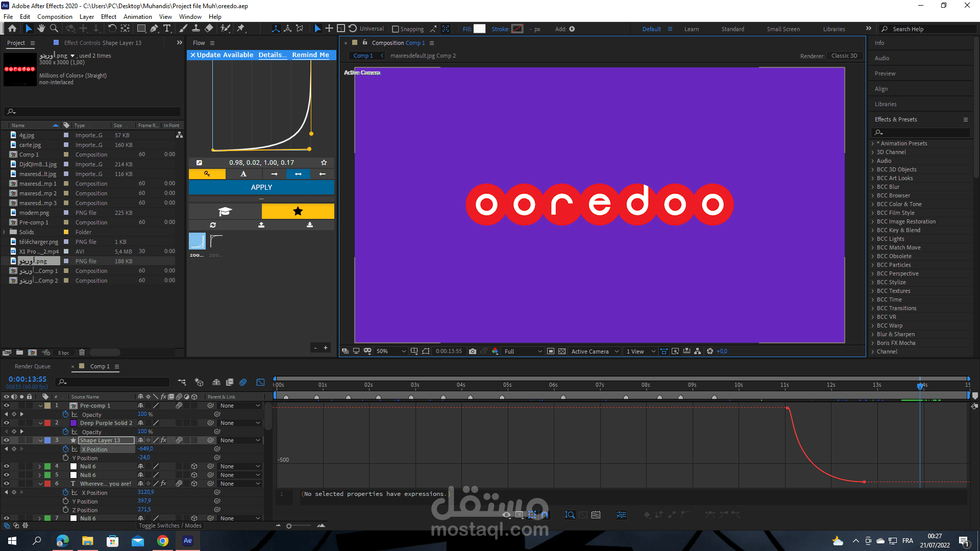This screenshot has height=551, width=980.
Task: Enable the Snapping checkbox
Action: coord(395,29)
